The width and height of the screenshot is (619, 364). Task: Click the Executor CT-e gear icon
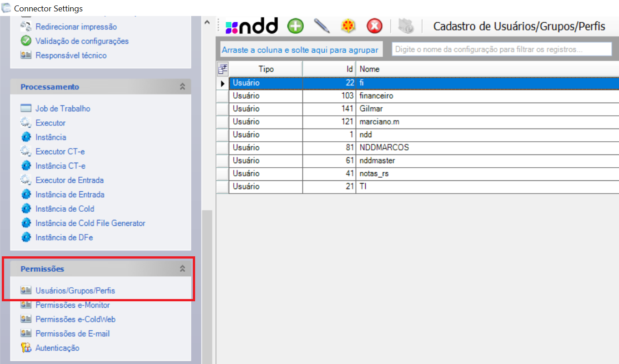26,151
